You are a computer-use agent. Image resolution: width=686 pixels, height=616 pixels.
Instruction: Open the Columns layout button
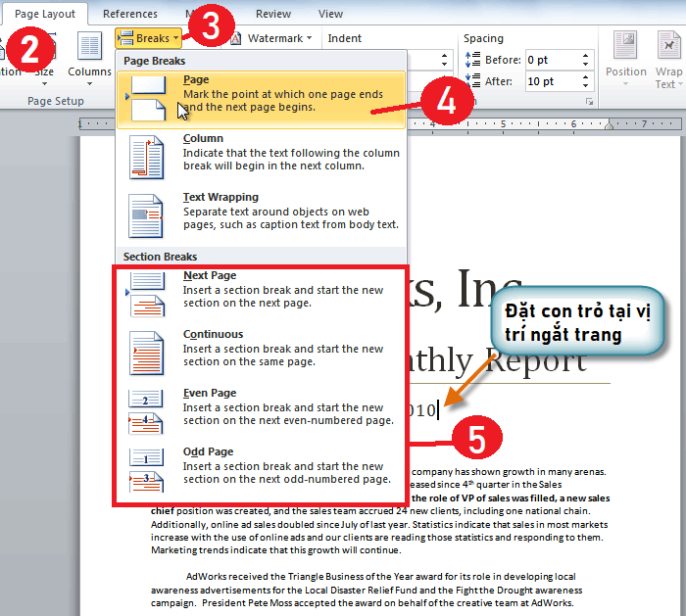pyautogui.click(x=89, y=56)
